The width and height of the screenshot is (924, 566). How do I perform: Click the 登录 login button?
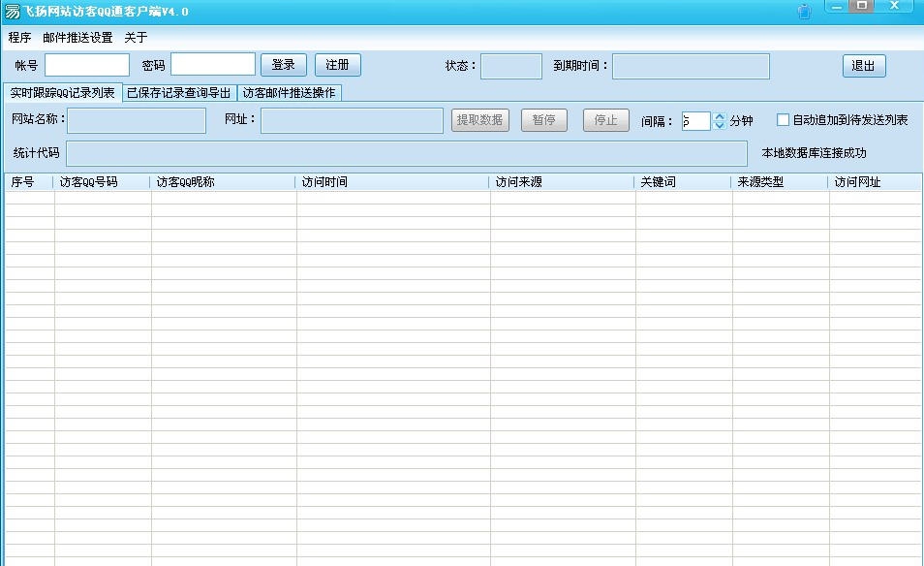click(x=283, y=64)
